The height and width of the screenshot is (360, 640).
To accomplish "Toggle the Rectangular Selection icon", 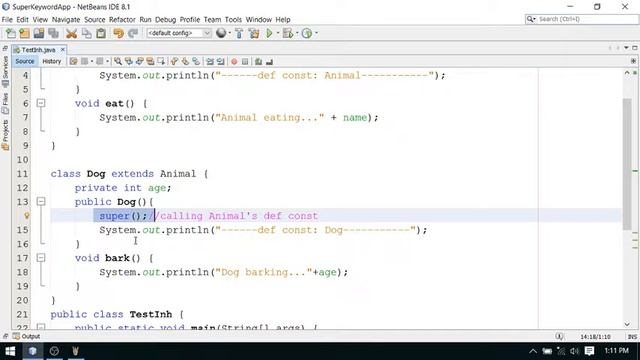I will (161, 62).
